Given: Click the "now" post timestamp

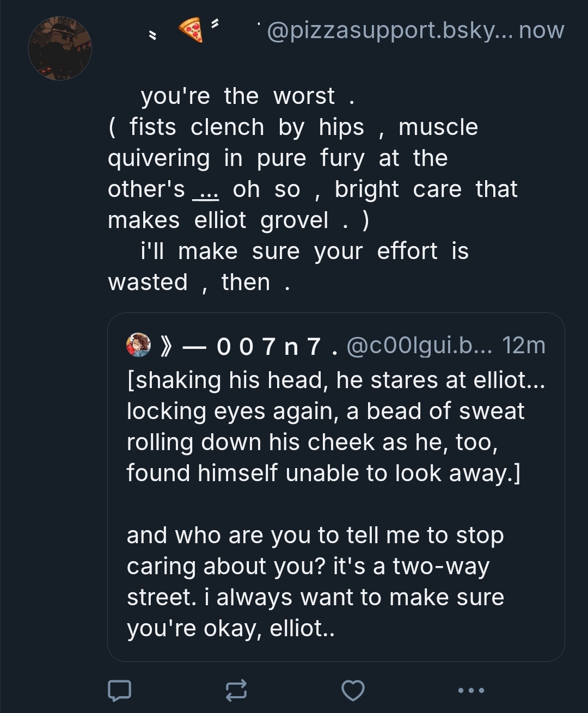Looking at the screenshot, I should pyautogui.click(x=542, y=30).
